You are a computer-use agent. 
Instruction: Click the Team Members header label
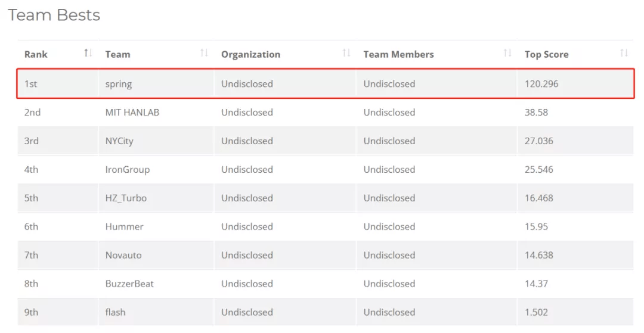click(398, 54)
